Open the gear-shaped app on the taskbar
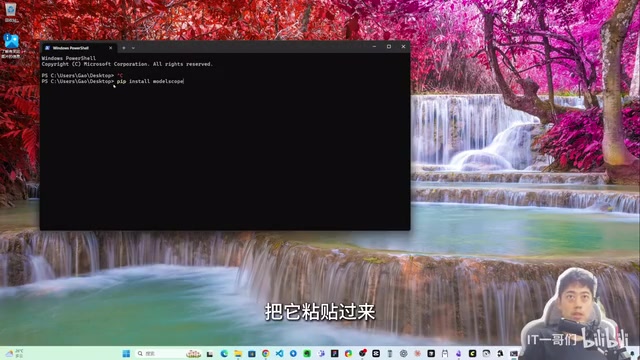Screen dimensions: 640x360 point(404,353)
